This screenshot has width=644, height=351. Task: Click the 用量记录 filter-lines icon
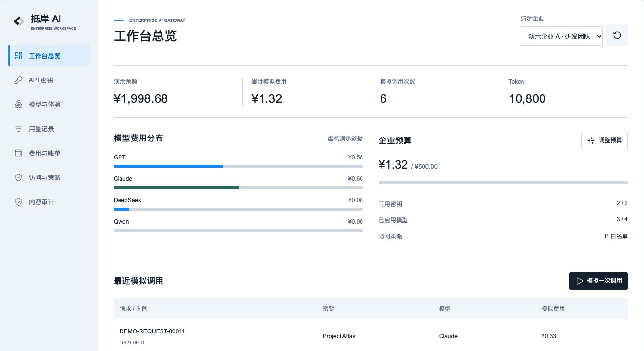(19, 129)
